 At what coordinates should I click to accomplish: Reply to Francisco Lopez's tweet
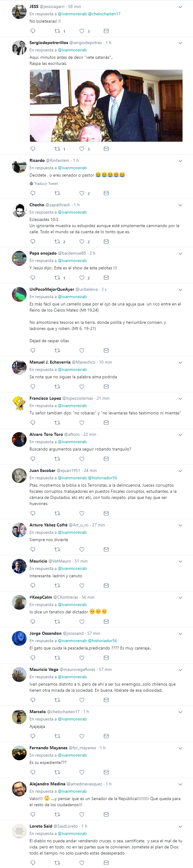(x=33, y=423)
